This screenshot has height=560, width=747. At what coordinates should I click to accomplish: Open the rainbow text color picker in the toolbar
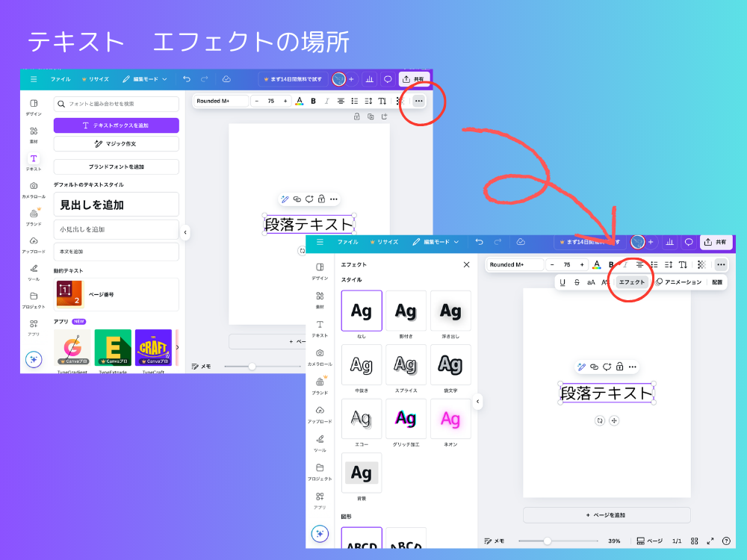click(x=299, y=101)
